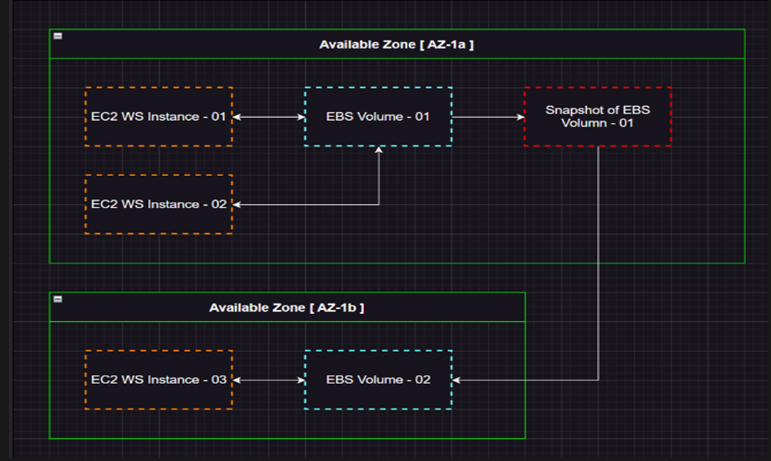Collapse the Available Zone AZ-1a container
Screen dimensions: 771x461
coord(57,36)
